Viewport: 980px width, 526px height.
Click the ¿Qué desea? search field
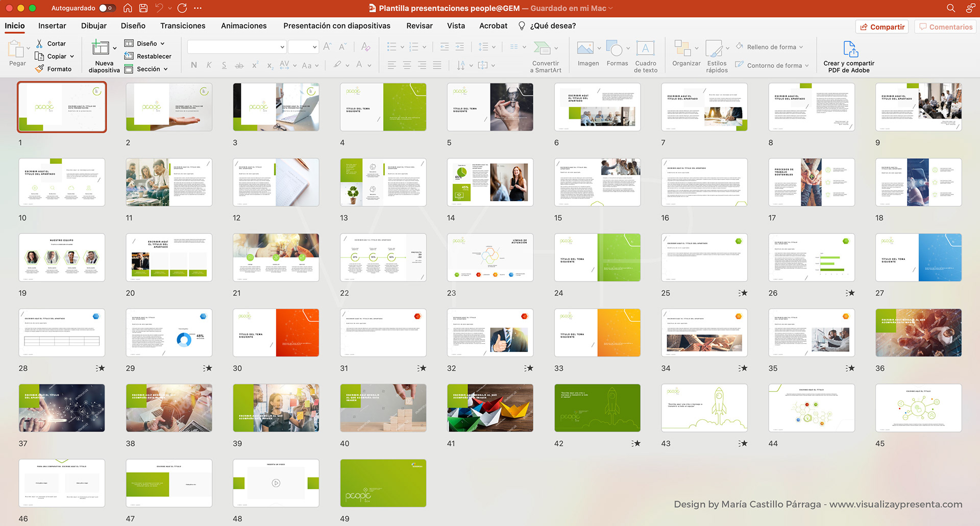pyautogui.click(x=547, y=26)
